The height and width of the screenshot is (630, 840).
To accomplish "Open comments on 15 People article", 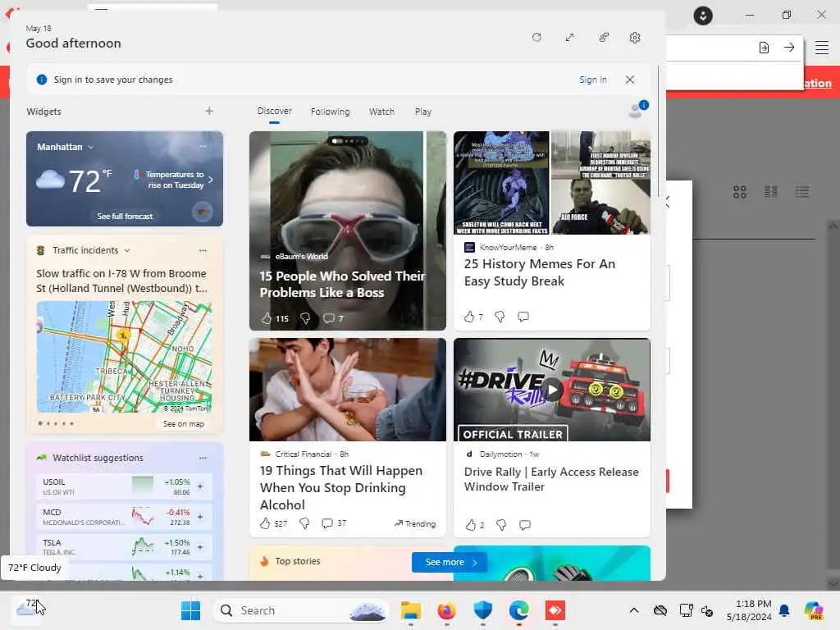I will [x=328, y=318].
